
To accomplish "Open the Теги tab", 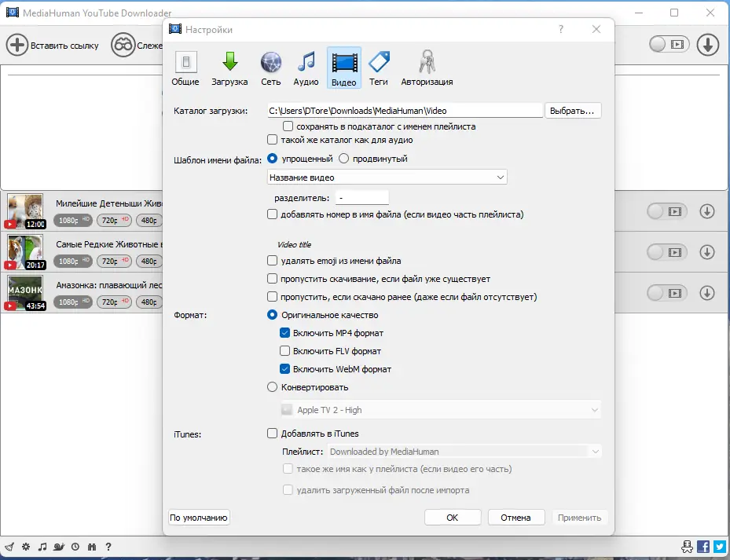I will coord(379,68).
